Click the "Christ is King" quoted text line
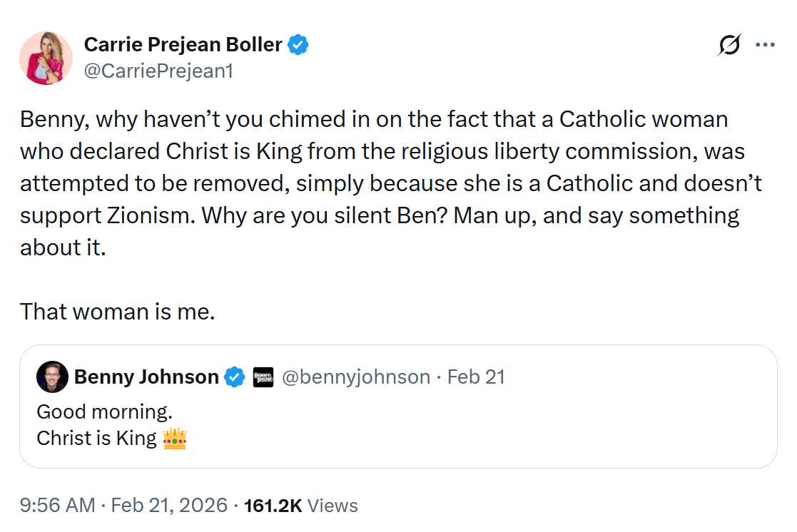The height and width of the screenshot is (532, 797). (x=96, y=438)
